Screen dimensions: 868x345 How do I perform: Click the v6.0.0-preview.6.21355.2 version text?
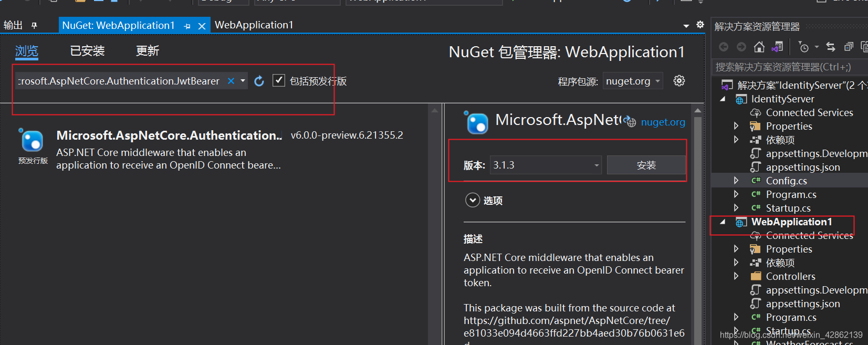[347, 135]
